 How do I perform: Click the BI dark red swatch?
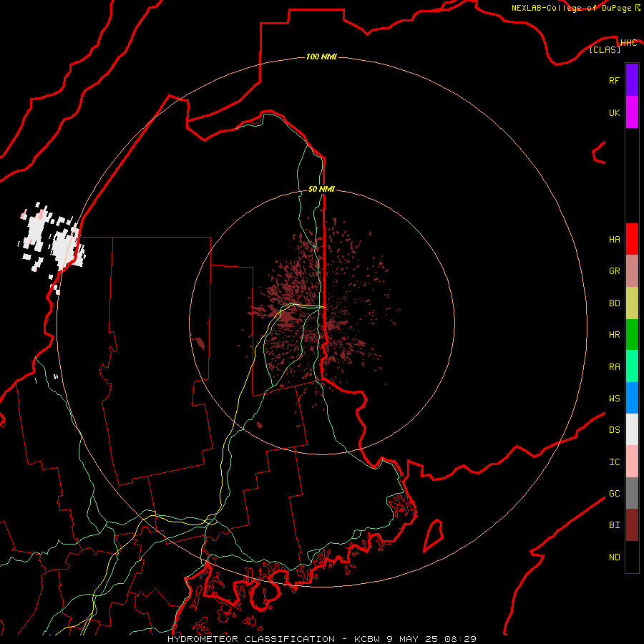(632, 525)
